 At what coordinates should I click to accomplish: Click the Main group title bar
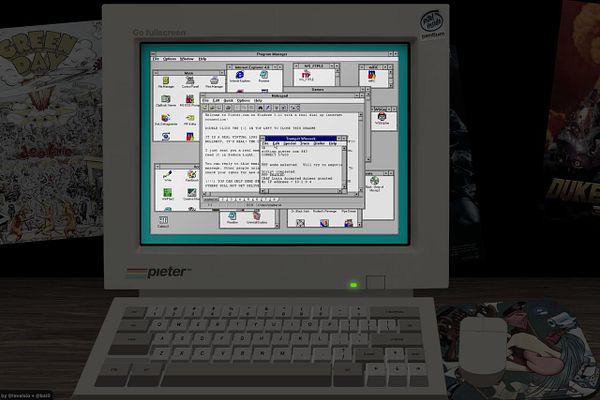point(189,73)
